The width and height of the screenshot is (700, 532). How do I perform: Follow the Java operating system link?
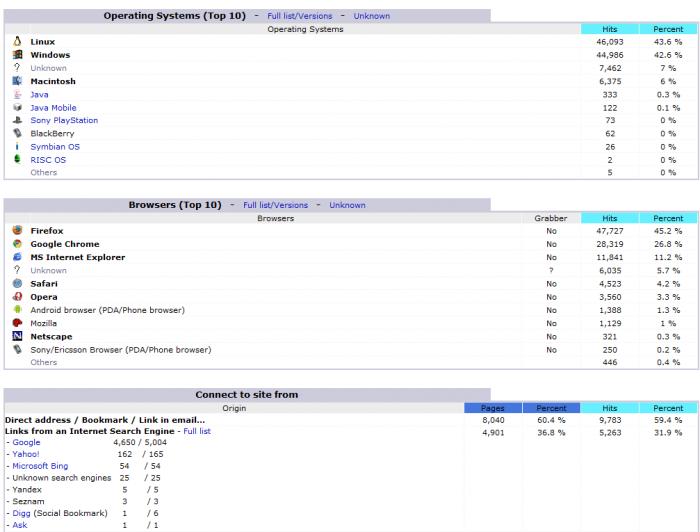(39, 95)
